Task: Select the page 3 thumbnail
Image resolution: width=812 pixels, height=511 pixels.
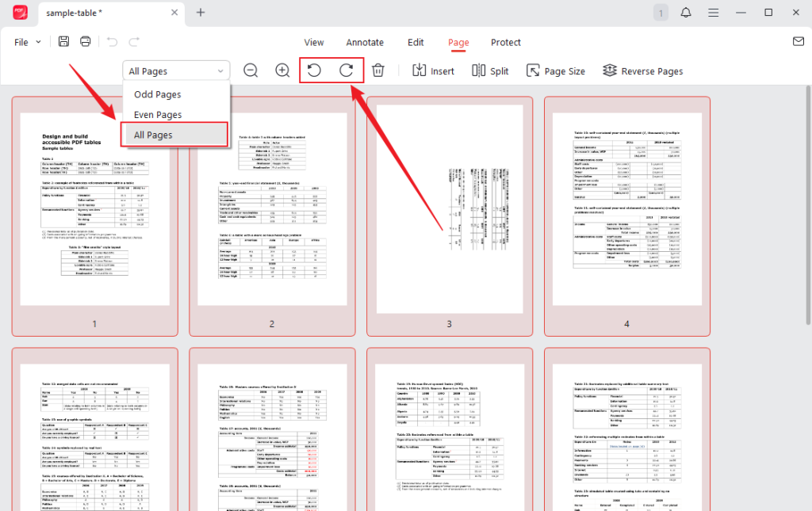Action: 449,214
